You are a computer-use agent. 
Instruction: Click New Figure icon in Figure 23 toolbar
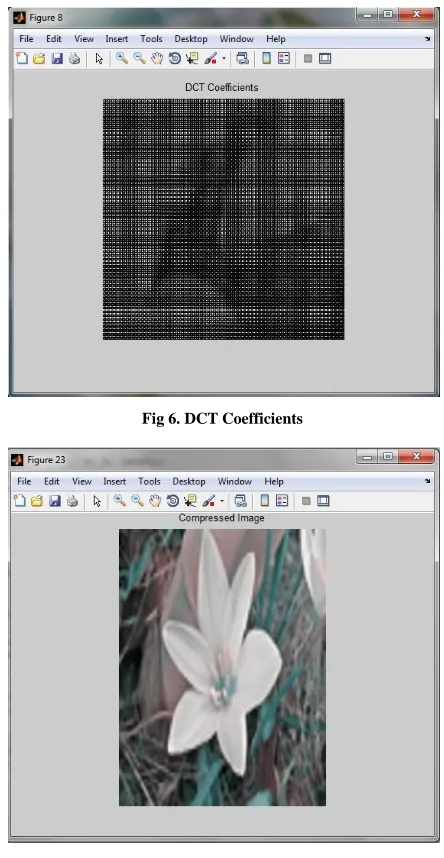tap(20, 501)
